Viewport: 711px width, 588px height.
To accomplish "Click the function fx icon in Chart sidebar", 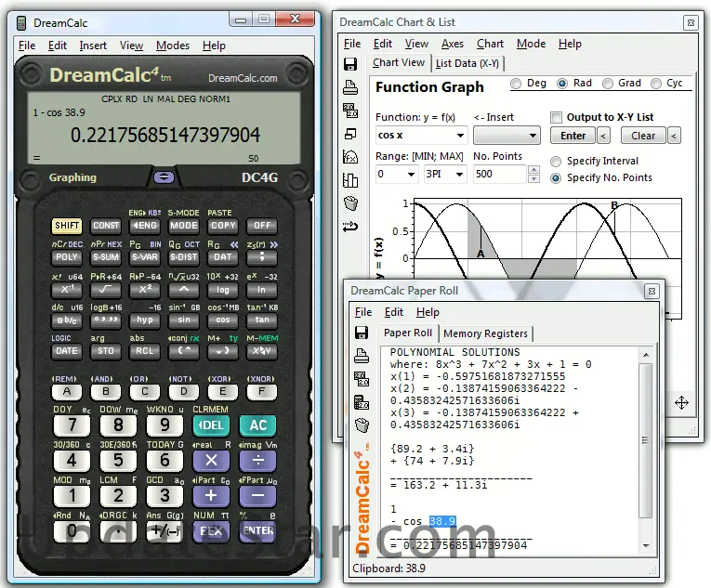I will tap(350, 156).
